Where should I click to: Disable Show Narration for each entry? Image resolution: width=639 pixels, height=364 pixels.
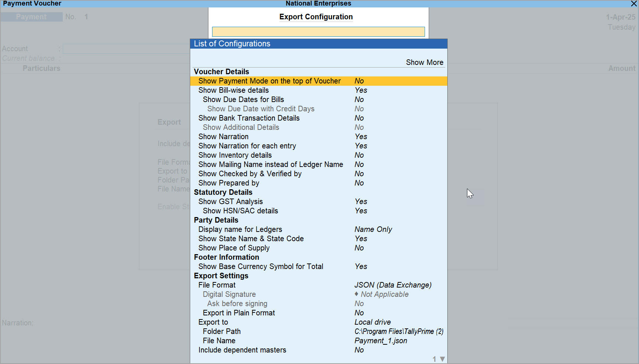coord(247,146)
